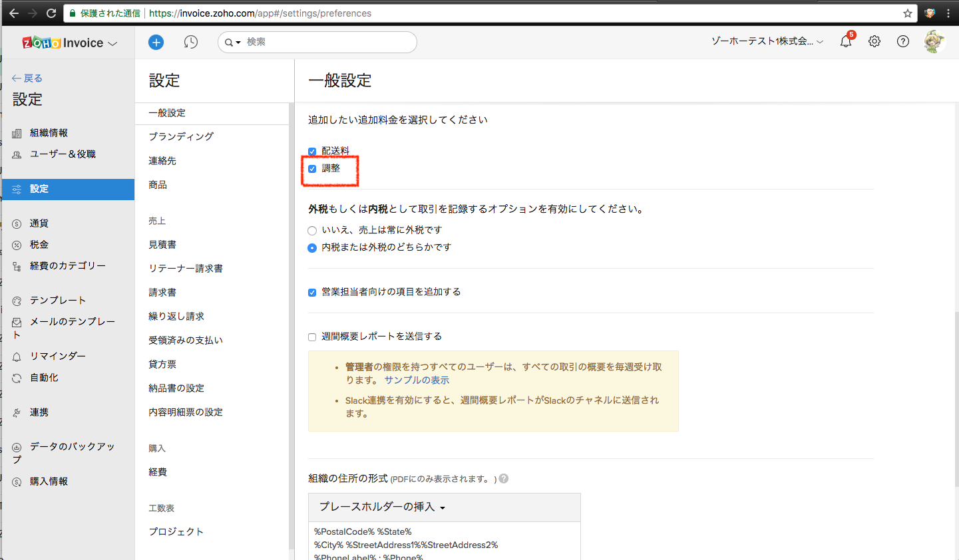Click the blue plus quick-create icon

point(156,43)
